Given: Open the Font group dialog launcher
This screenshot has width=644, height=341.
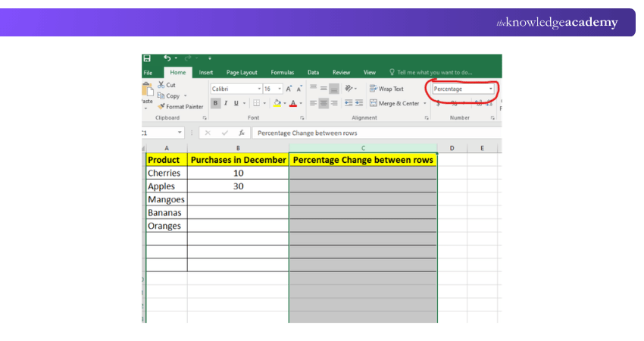Looking at the screenshot, I should point(302,118).
